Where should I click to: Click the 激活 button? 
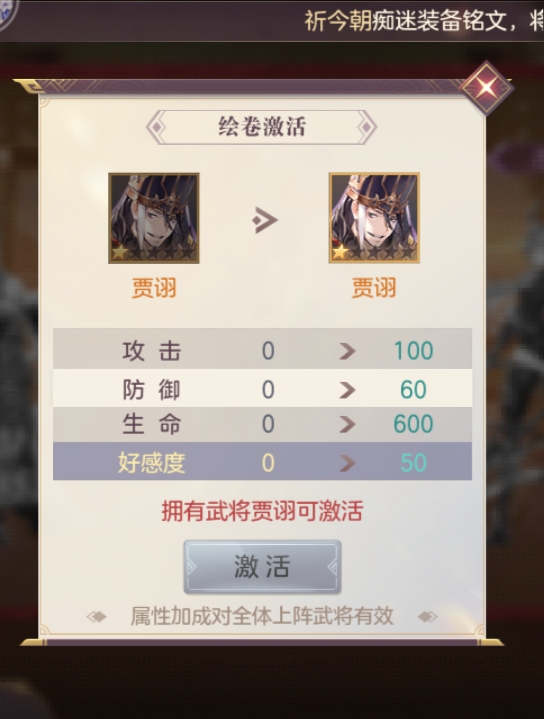click(x=262, y=567)
